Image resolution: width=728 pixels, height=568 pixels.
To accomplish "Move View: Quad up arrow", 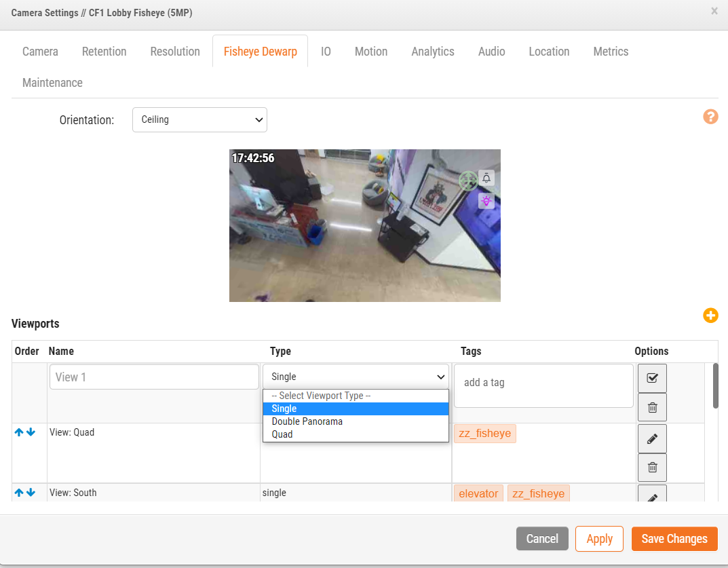I will (x=19, y=432).
